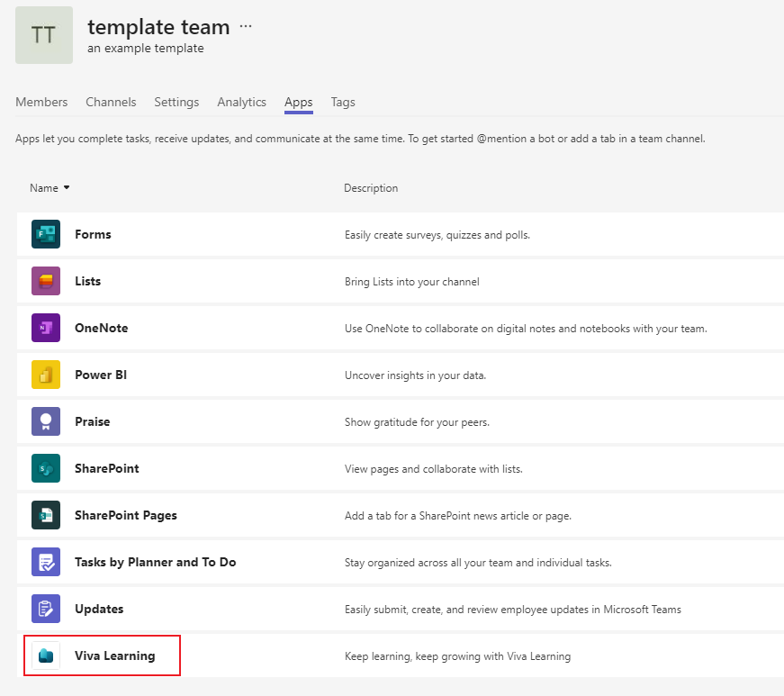This screenshot has height=696, width=784.
Task: Click the SharePoint app icon
Action: pyautogui.click(x=46, y=468)
